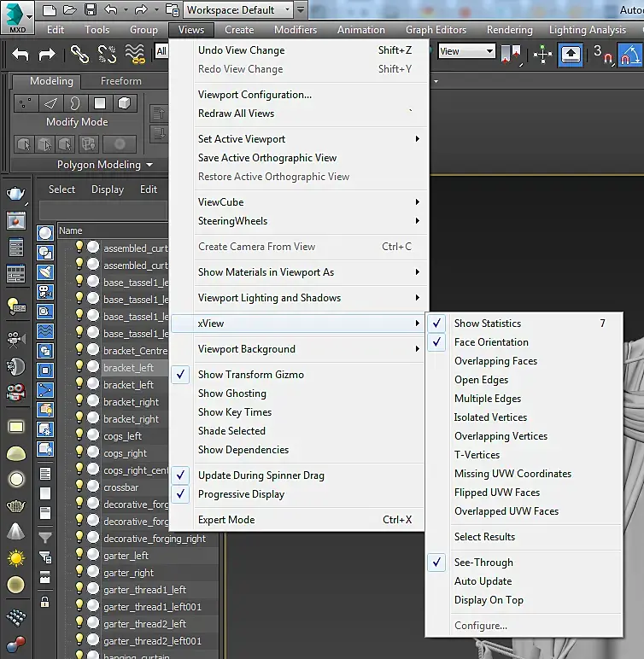Viewport: 644px width, 659px height.
Task: Toggle Face Orientation off in xView
Action: coord(491,342)
